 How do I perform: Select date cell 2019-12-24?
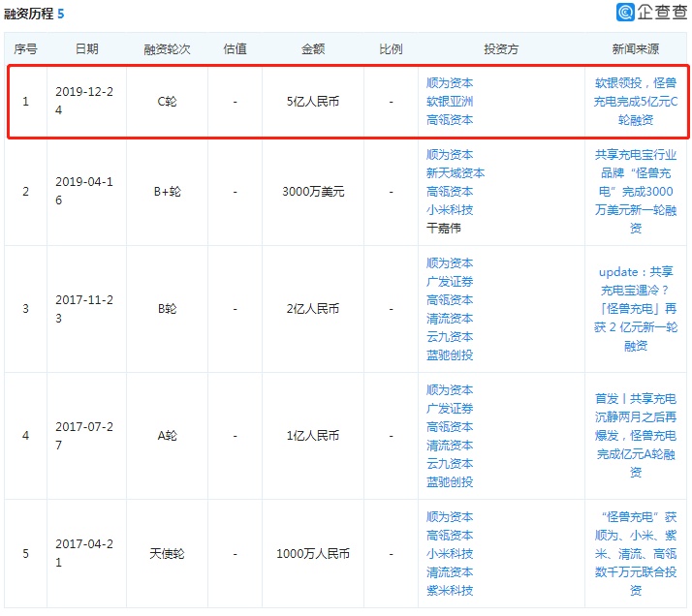click(x=84, y=101)
